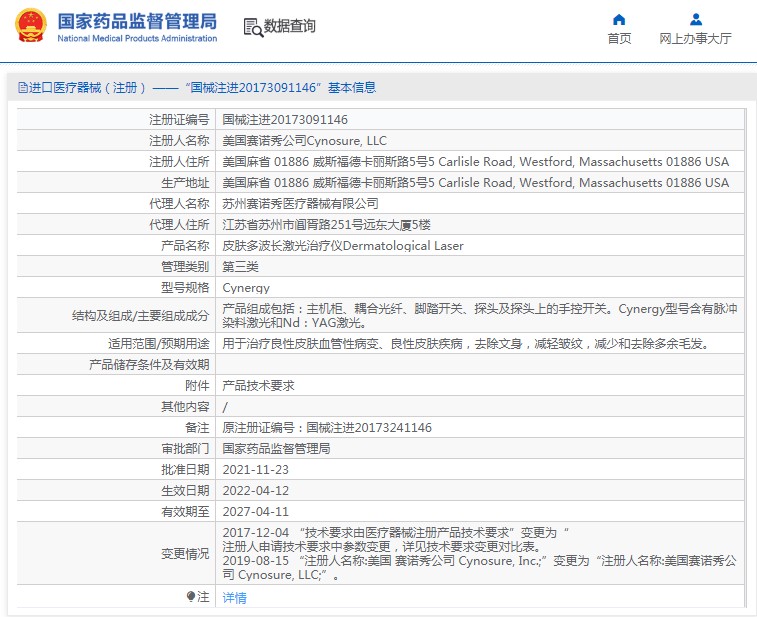
Task: Click the Cynergy model value
Action: point(246,288)
